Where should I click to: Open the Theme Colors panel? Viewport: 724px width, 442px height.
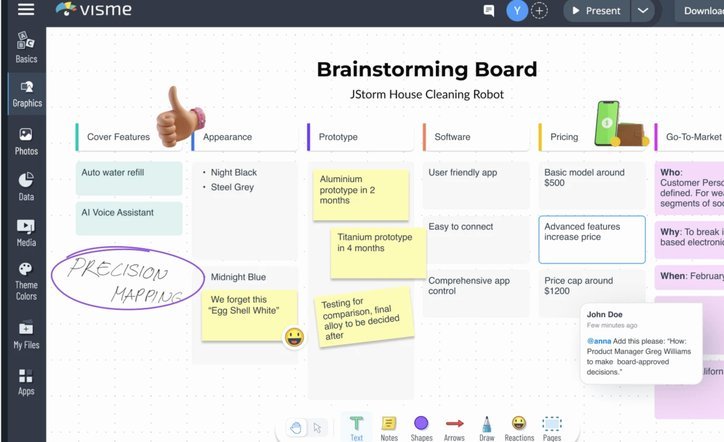(x=26, y=281)
